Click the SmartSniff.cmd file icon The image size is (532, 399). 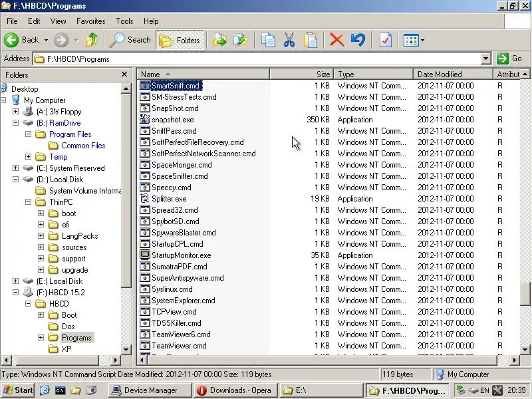click(145, 86)
